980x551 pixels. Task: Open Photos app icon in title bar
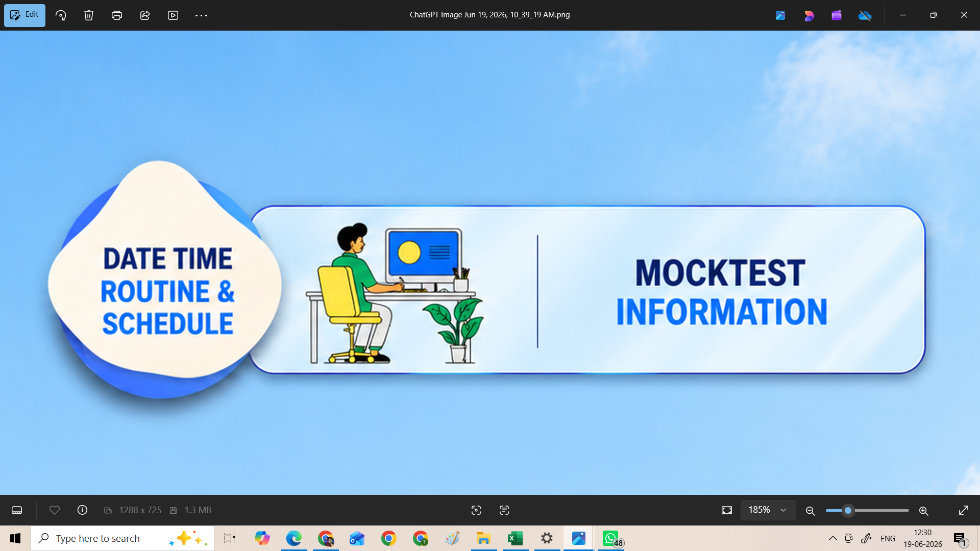tap(780, 15)
